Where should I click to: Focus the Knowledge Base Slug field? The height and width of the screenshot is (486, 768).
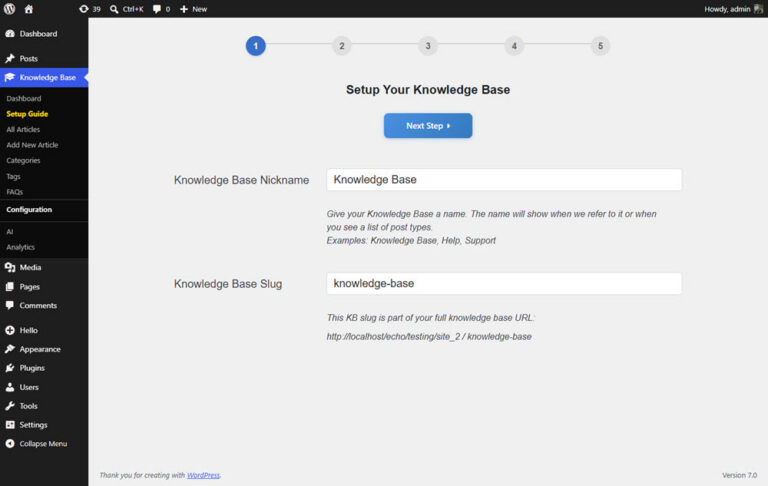click(504, 284)
